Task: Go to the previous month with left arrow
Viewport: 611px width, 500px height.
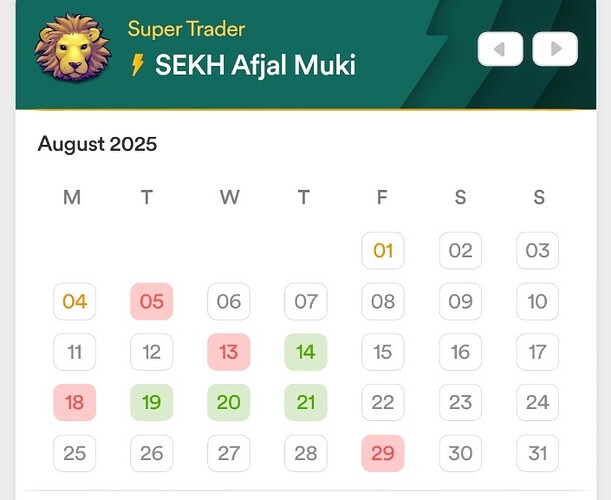Action: click(x=500, y=48)
